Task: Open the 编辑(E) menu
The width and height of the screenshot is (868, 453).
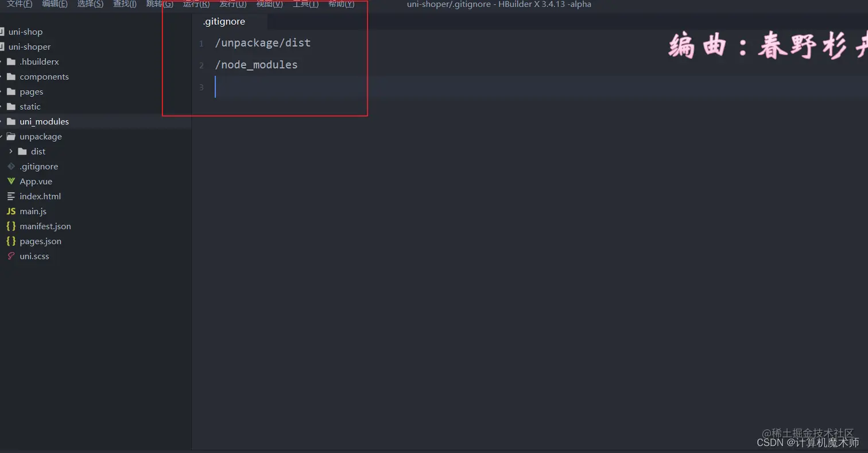Action: click(x=55, y=4)
